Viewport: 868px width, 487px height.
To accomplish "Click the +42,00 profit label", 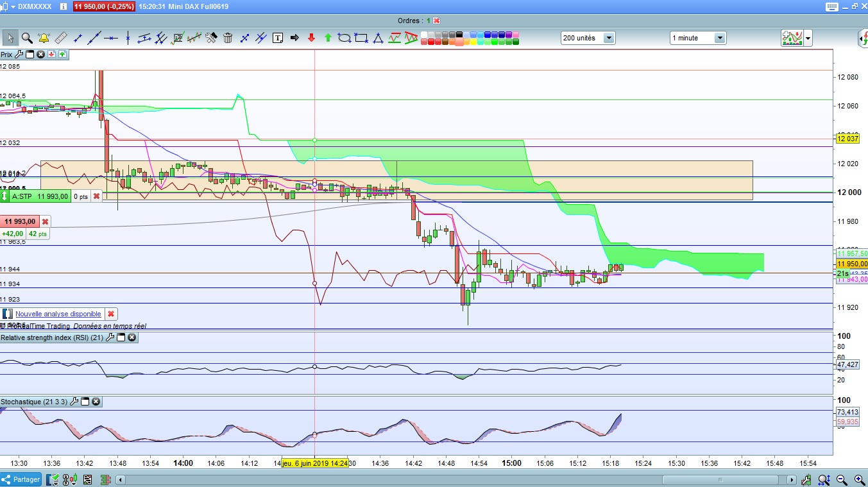I will 12,234.
